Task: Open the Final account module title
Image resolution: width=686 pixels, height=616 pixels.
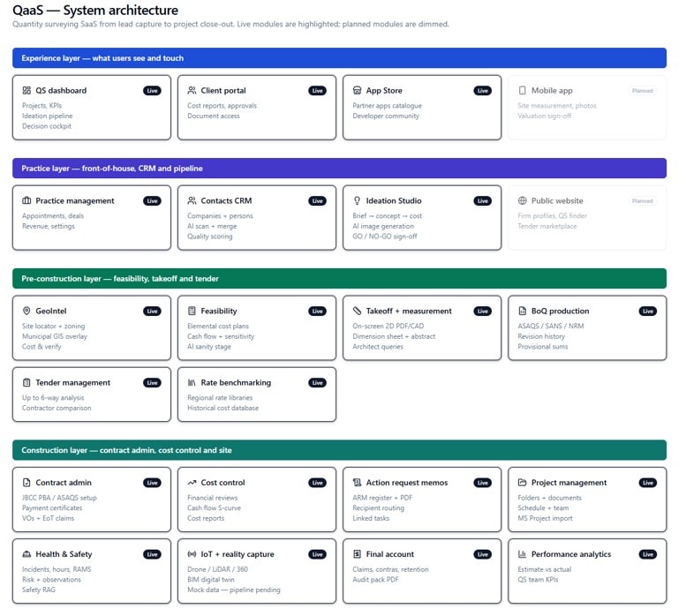Action: pyautogui.click(x=390, y=554)
